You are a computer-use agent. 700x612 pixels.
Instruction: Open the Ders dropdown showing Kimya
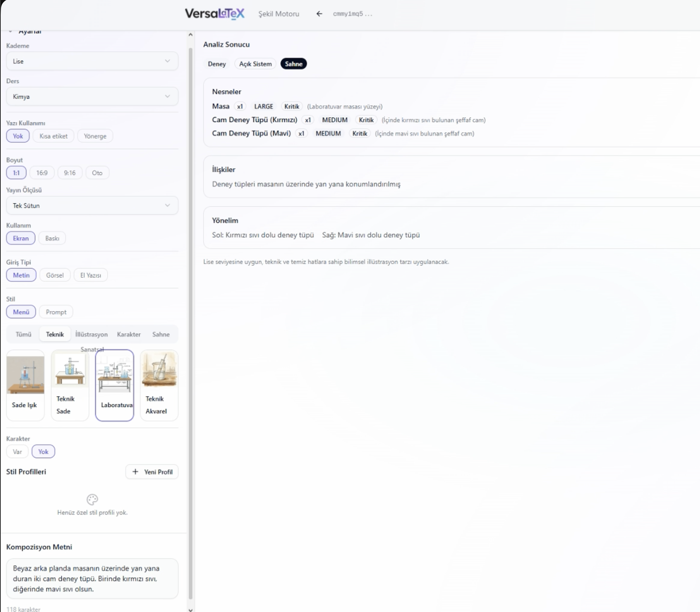tap(92, 97)
